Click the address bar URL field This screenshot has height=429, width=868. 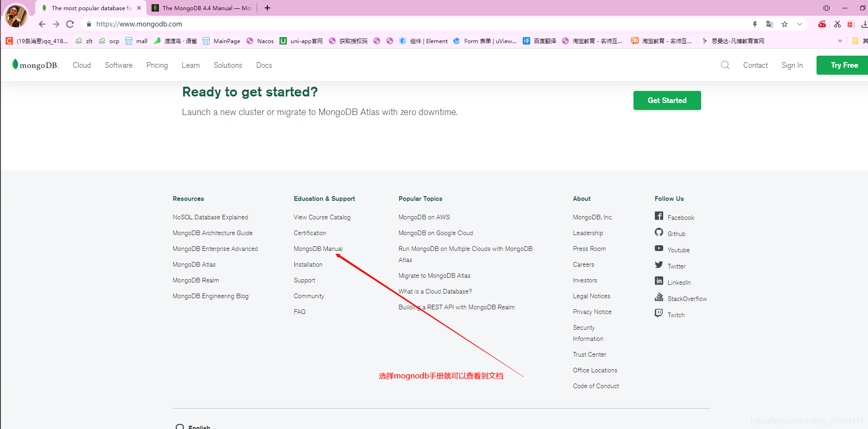coord(417,24)
